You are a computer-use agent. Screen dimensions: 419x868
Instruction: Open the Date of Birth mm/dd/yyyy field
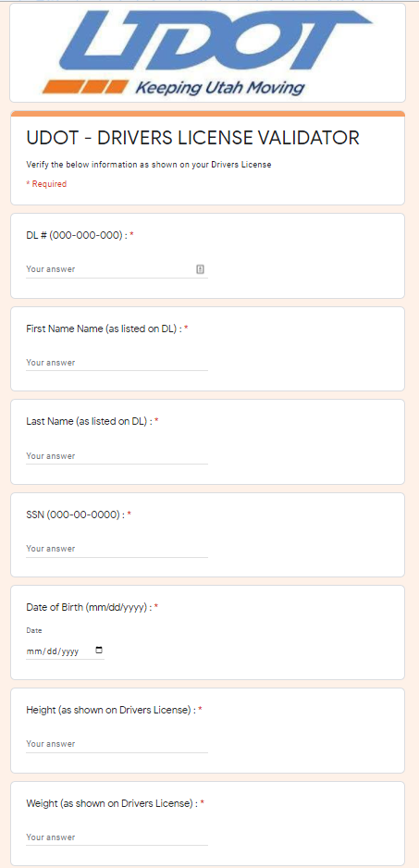[x=65, y=651]
